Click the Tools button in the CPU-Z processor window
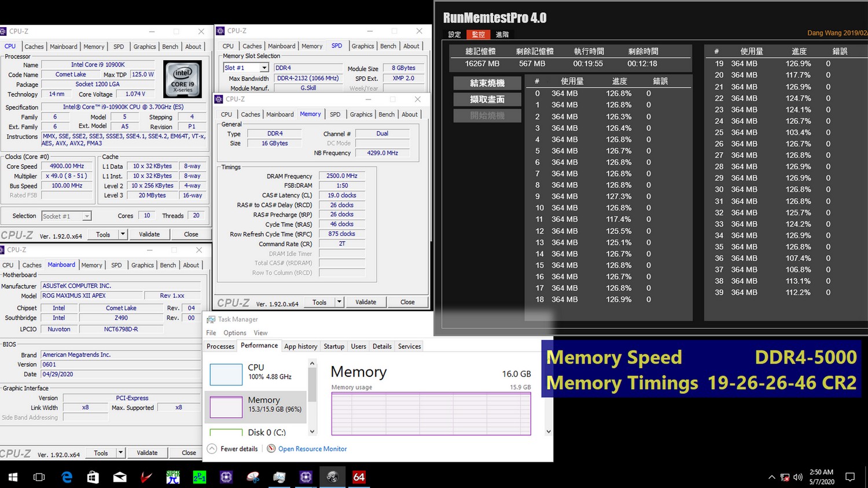The width and height of the screenshot is (868, 488). pyautogui.click(x=103, y=234)
